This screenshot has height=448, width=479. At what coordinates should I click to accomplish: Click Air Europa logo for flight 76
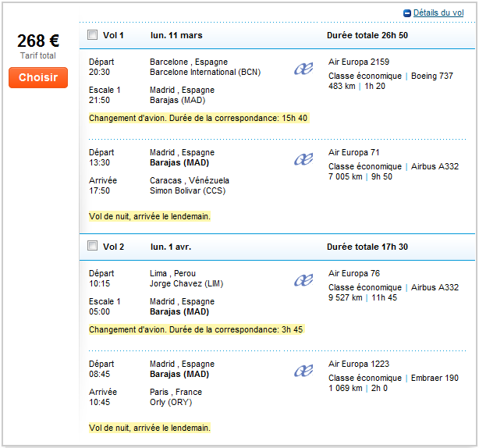pyautogui.click(x=303, y=281)
